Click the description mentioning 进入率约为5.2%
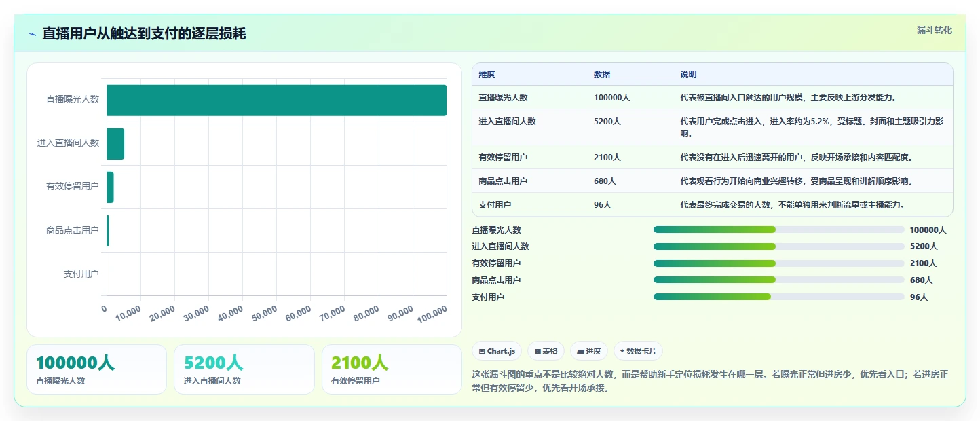Screen dimensions: 980x421 click(x=812, y=127)
